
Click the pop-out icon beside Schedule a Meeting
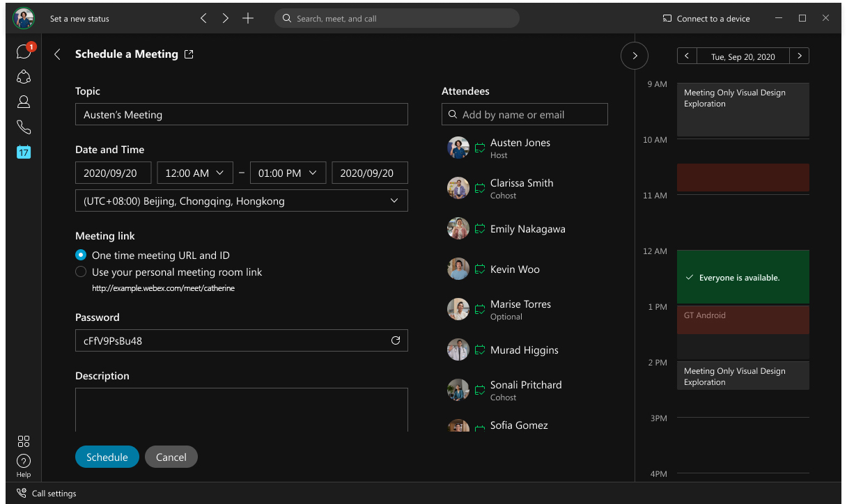click(189, 54)
